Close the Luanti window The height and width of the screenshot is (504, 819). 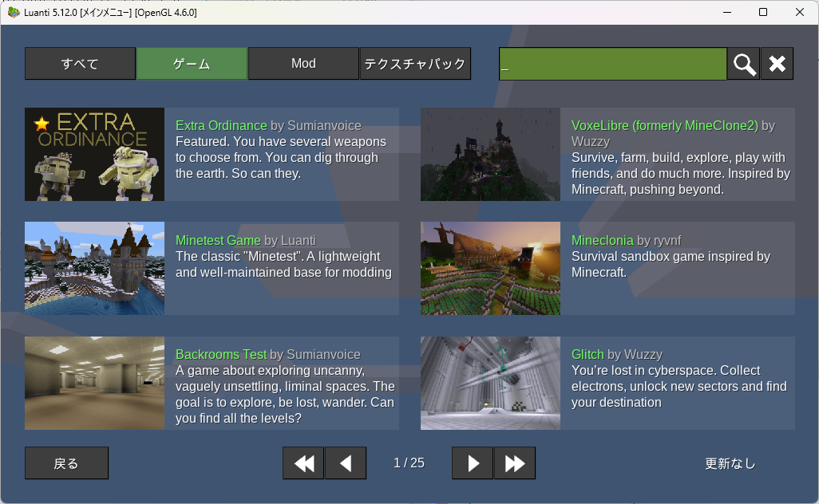[x=800, y=12]
